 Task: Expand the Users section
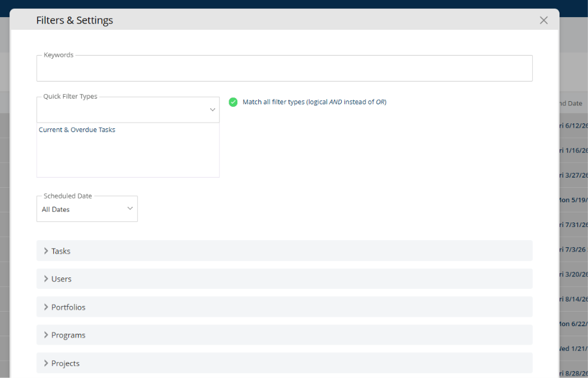pyautogui.click(x=284, y=279)
